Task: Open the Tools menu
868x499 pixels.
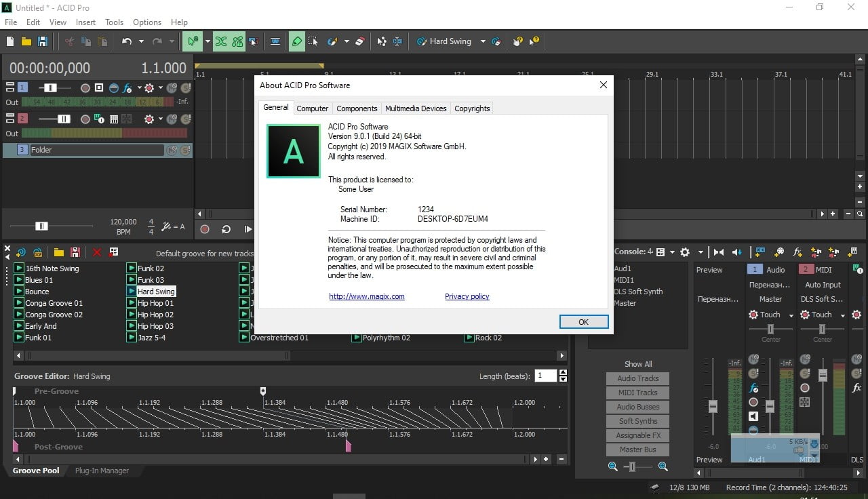Action: (114, 22)
